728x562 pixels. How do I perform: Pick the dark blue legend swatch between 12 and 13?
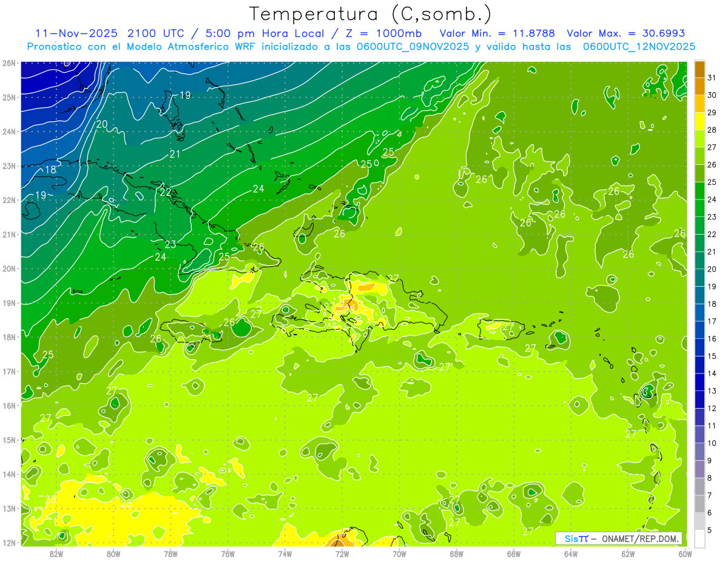[699, 400]
